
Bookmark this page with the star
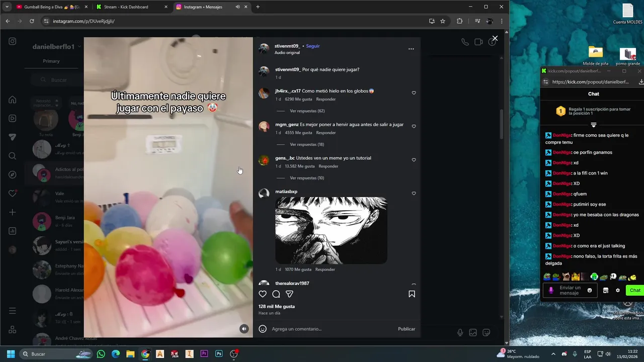[x=443, y=21]
